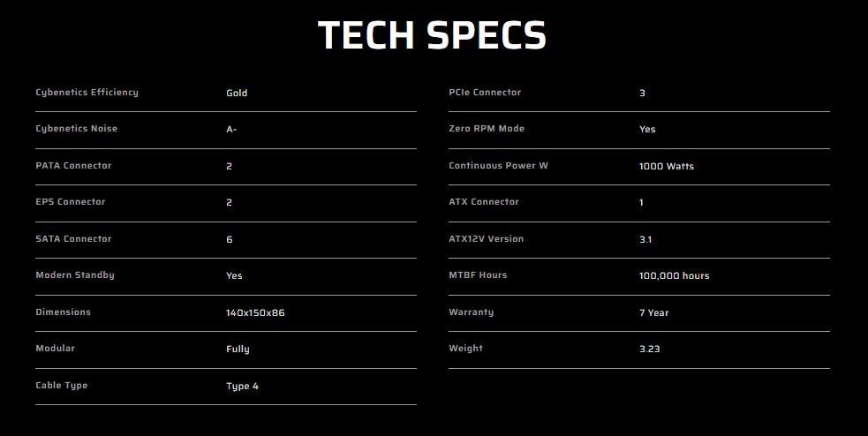Click the EPS Connector label

[70, 202]
